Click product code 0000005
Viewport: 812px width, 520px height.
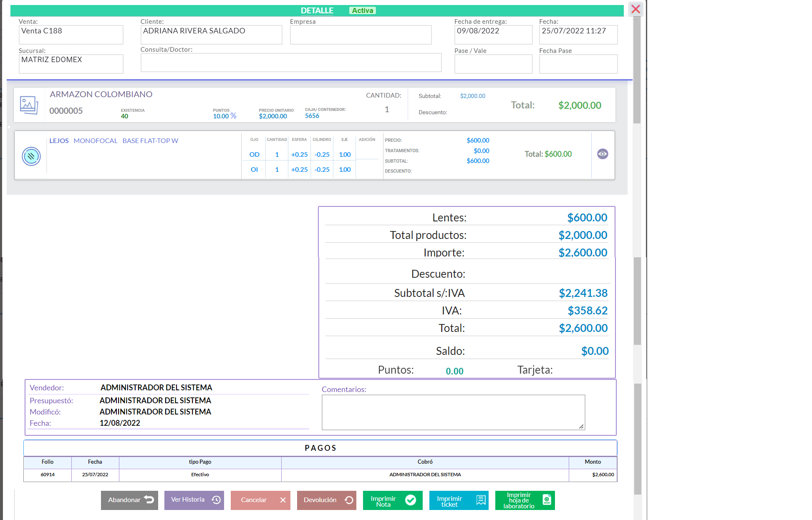tap(66, 111)
